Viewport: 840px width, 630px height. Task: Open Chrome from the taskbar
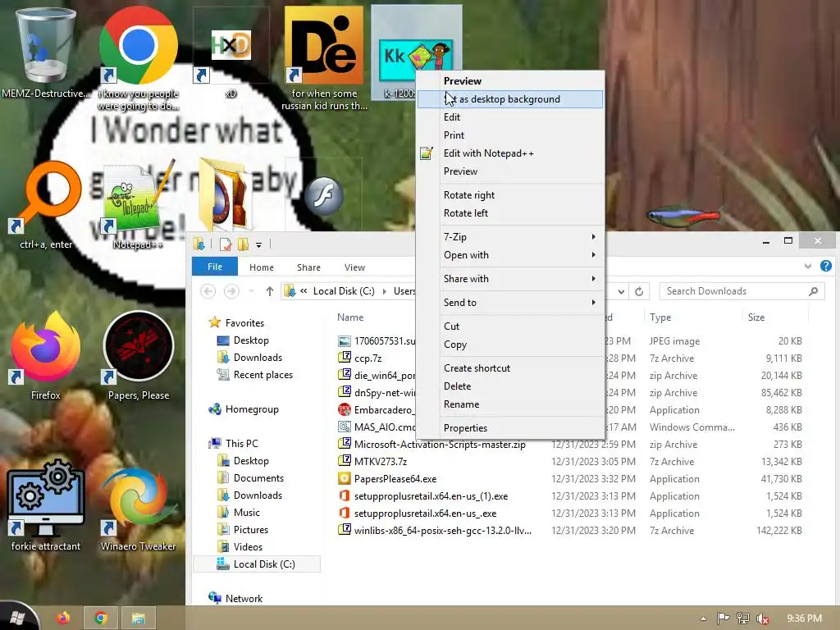[x=101, y=619]
